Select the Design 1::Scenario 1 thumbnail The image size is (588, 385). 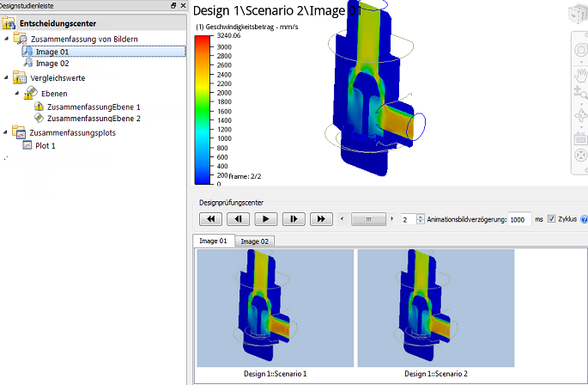276,308
